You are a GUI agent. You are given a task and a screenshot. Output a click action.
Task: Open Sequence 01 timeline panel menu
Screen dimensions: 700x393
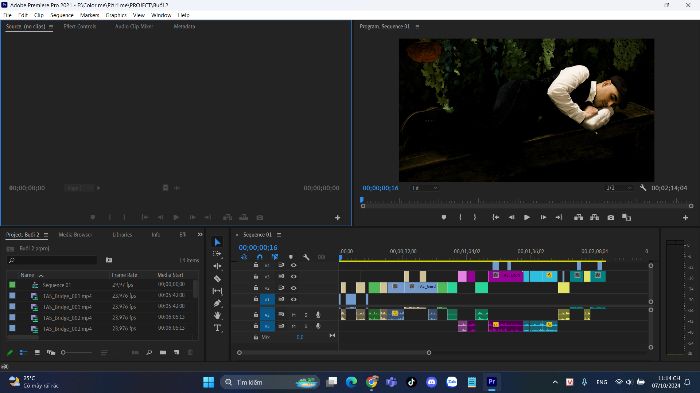[279, 235]
